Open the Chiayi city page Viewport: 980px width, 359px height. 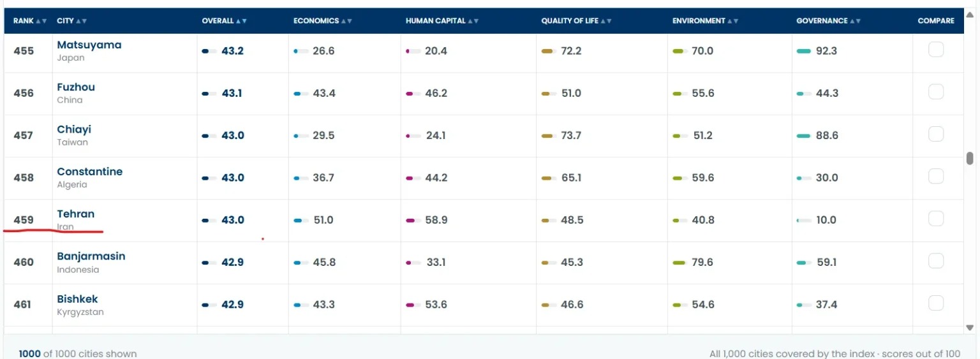[x=74, y=129]
